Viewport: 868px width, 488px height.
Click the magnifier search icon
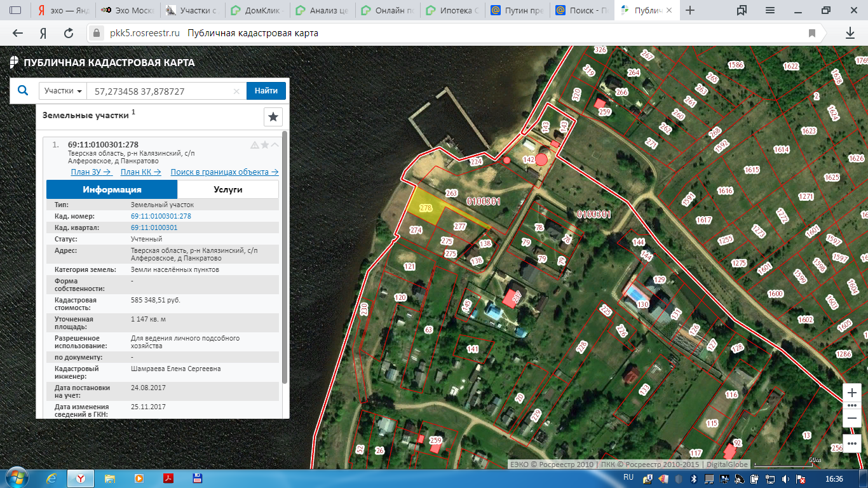(23, 91)
